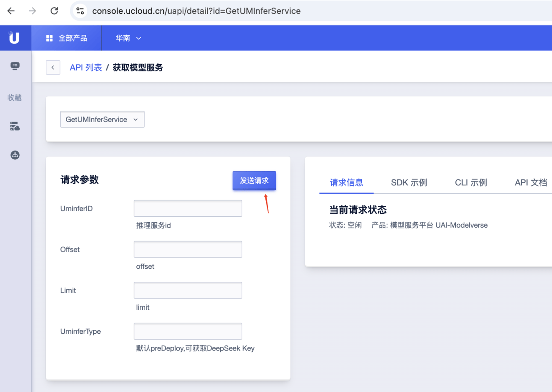
Task: Click the UminferID input field
Action: 188,208
